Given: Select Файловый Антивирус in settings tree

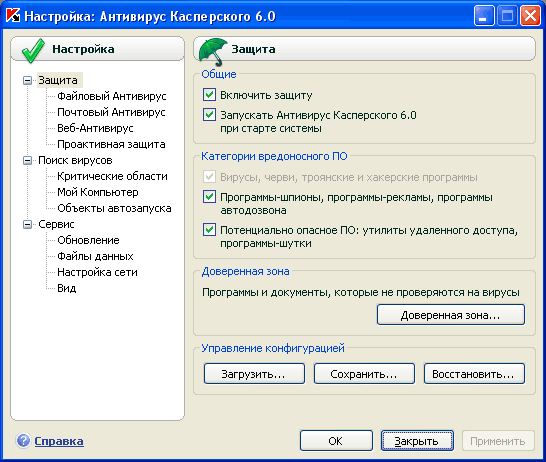Looking at the screenshot, I should coord(112,96).
